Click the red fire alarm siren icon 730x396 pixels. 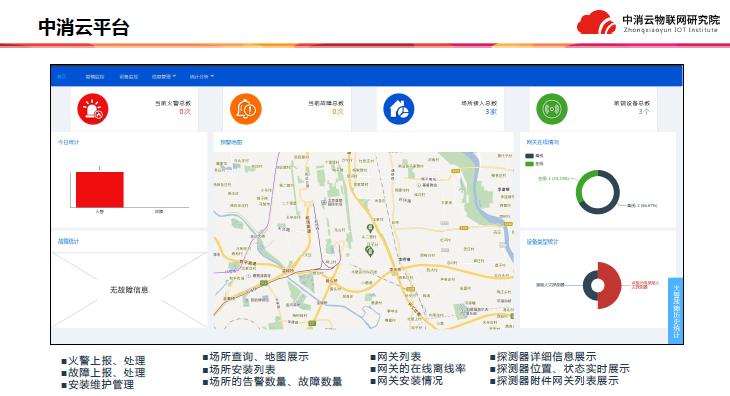[93, 109]
